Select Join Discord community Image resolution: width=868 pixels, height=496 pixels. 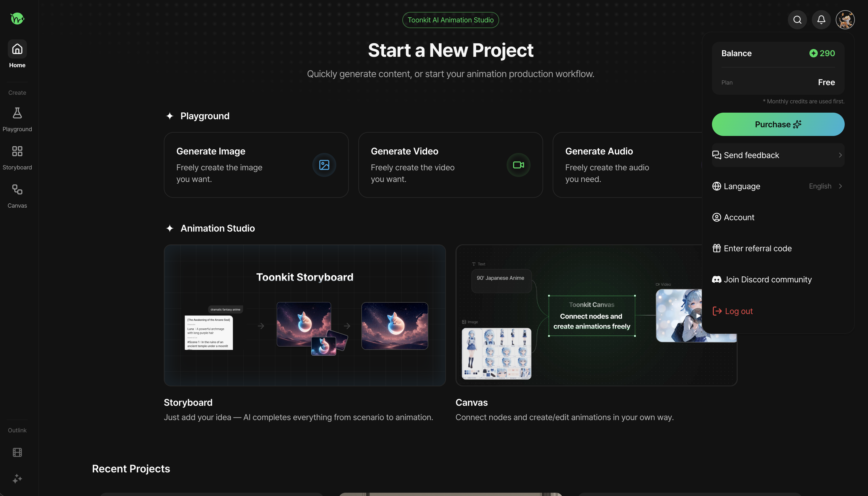778,279
